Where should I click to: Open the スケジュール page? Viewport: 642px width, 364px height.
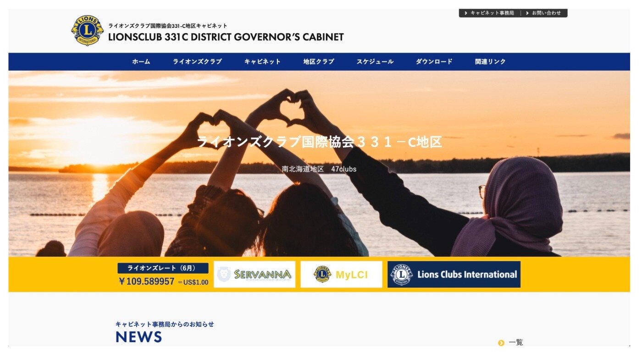[x=375, y=62]
